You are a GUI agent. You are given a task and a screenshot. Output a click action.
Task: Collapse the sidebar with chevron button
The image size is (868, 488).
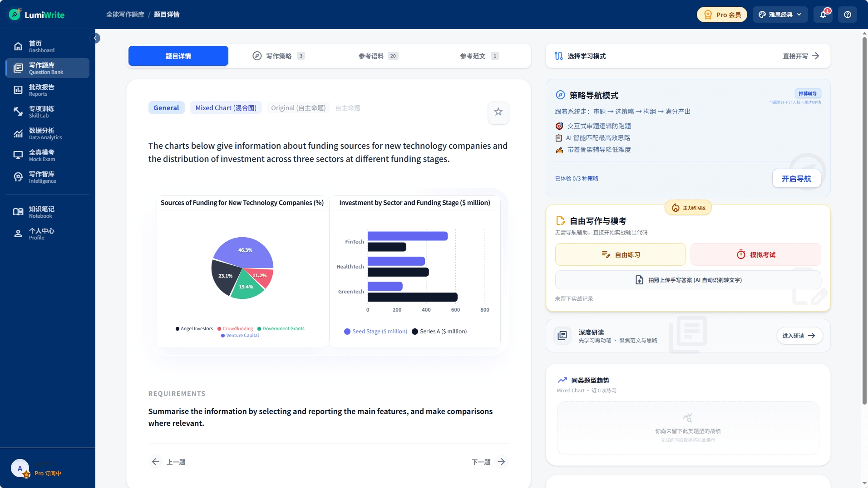(95, 38)
